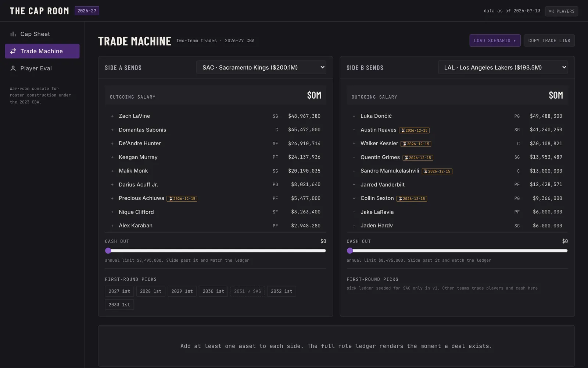Click the Jarred Vanderbilt player name
The image size is (588, 368).
click(x=383, y=185)
